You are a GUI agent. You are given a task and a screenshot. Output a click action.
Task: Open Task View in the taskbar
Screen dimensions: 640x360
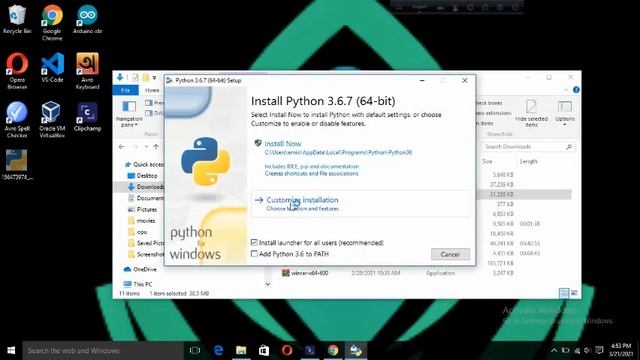195,350
